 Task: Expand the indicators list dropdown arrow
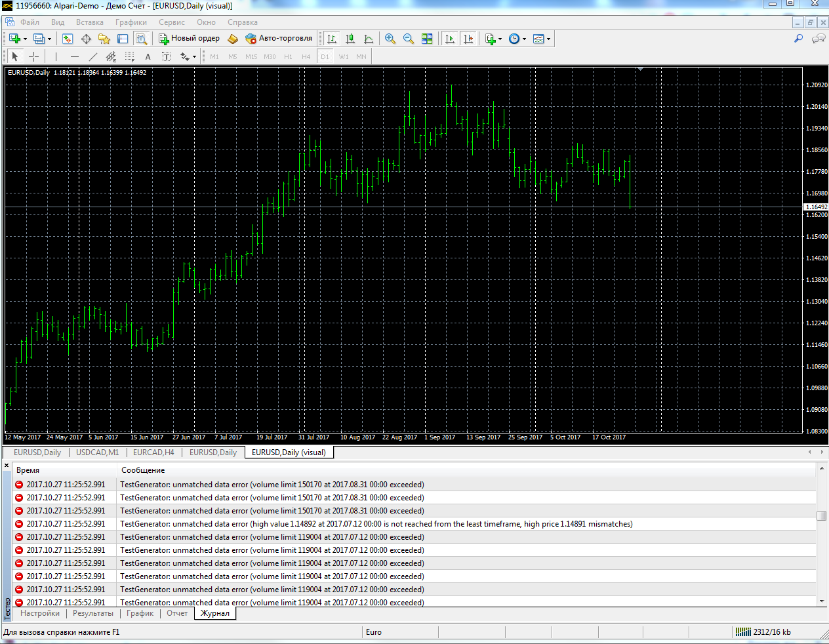coord(500,39)
